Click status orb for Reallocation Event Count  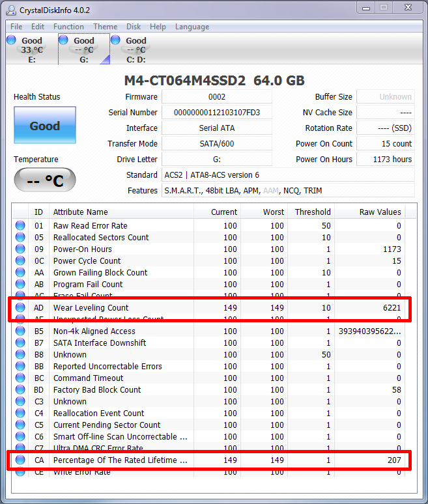20,413
